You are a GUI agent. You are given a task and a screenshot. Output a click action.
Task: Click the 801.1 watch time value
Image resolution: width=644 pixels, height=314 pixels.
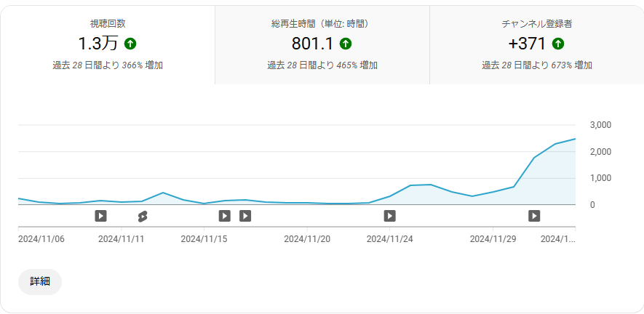tap(313, 44)
